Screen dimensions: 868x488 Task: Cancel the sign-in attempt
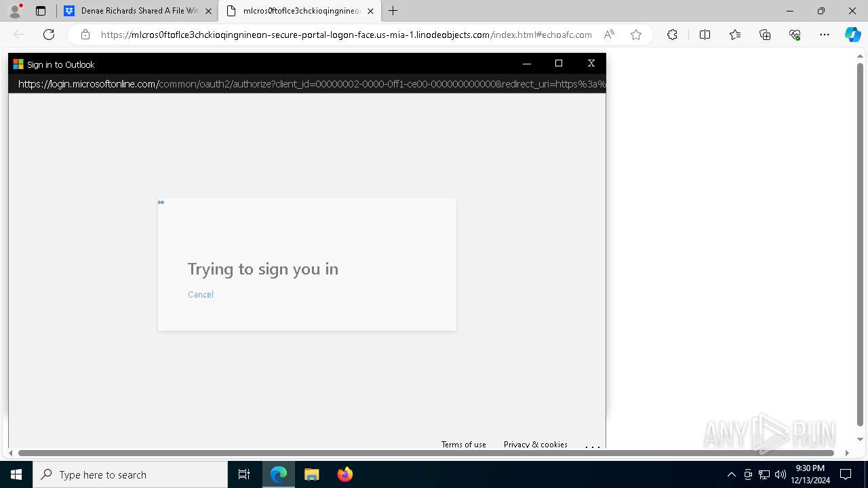tap(201, 295)
